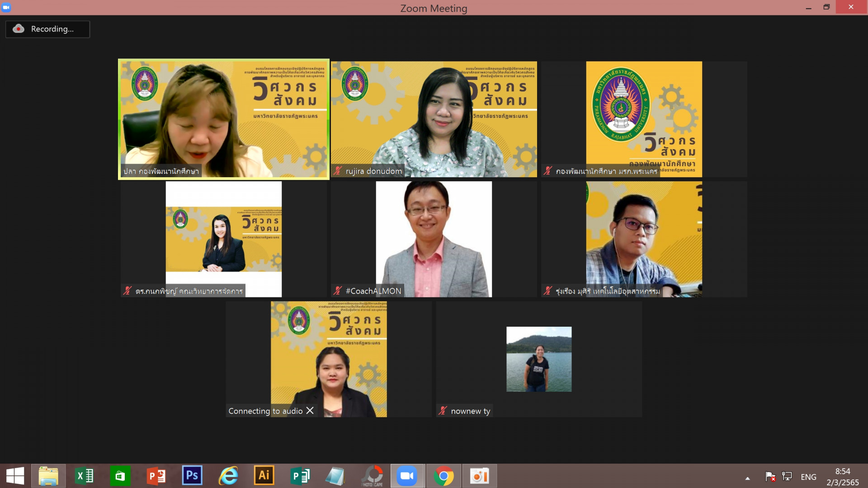Open PowerPoint from the taskbar
This screenshot has height=488, width=868.
coord(156,476)
